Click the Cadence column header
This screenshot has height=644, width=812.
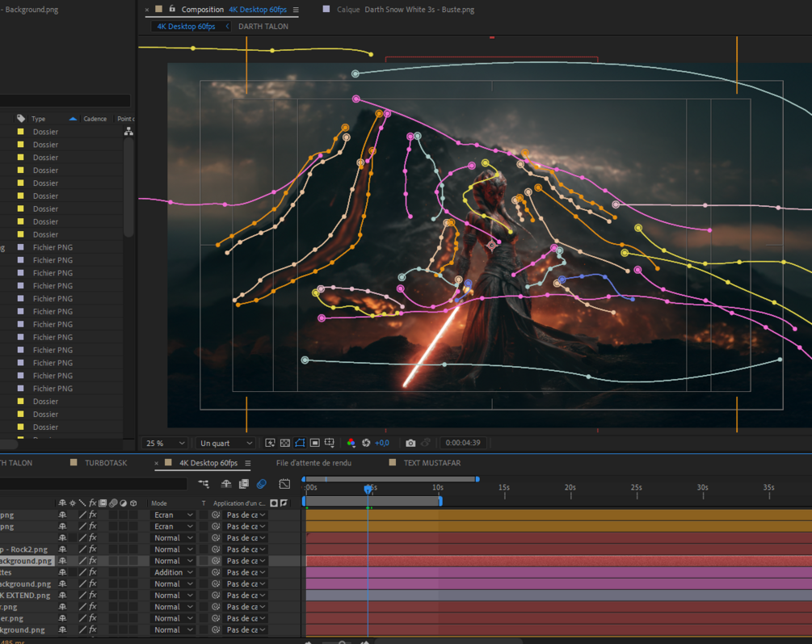pyautogui.click(x=95, y=119)
